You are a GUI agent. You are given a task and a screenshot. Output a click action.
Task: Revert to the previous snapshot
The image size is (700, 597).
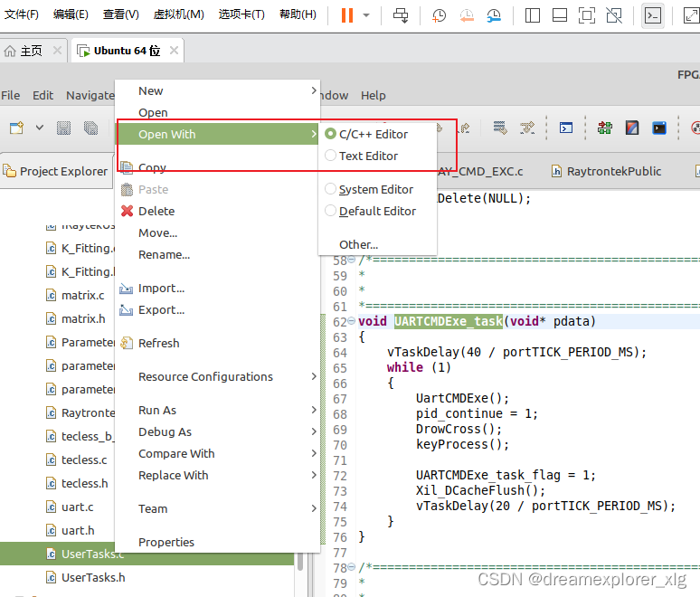467,15
